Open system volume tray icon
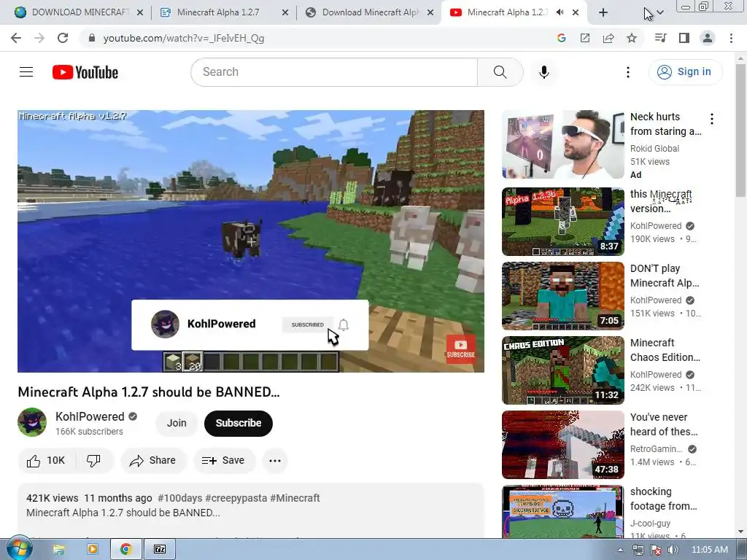 click(x=673, y=550)
